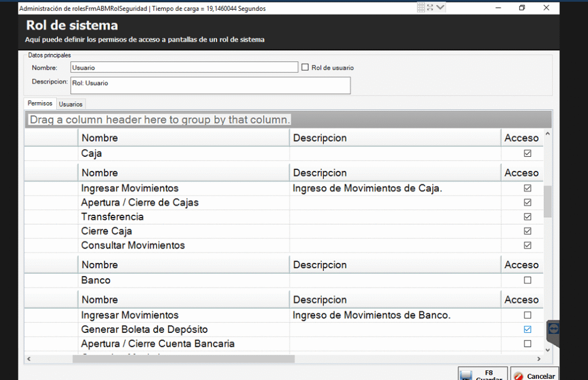The height and width of the screenshot is (380, 588).
Task: Expand the chevron dropdown in the title bar
Action: click(x=440, y=7)
